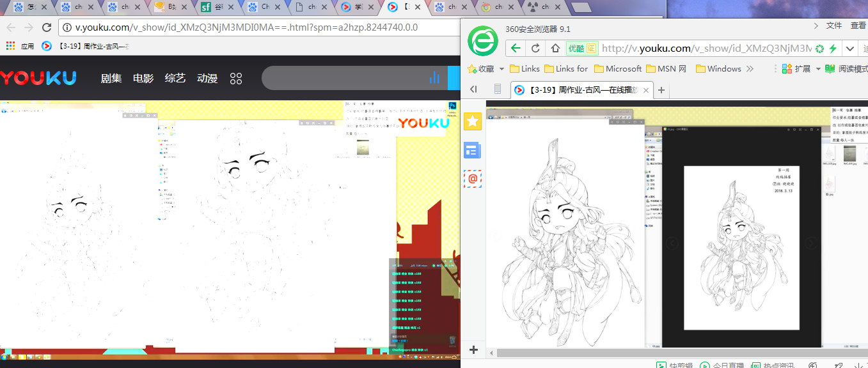Click the Chrome back arrow
The height and width of the screenshot is (368, 868).
coord(10,27)
